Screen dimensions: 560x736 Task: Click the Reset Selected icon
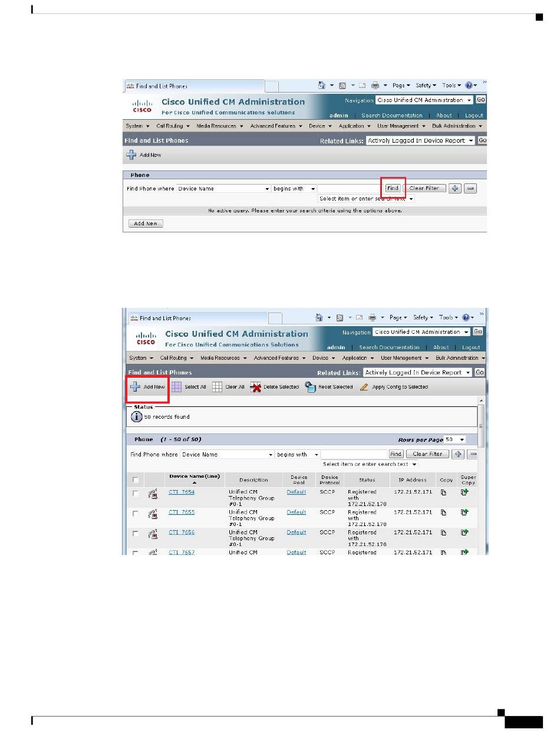pyautogui.click(x=311, y=387)
